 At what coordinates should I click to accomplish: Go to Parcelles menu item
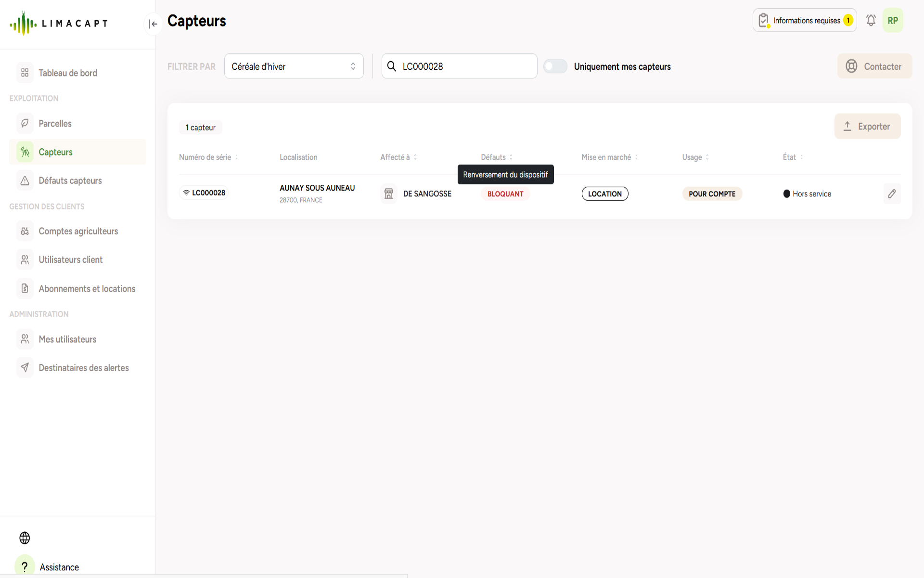[x=55, y=124]
